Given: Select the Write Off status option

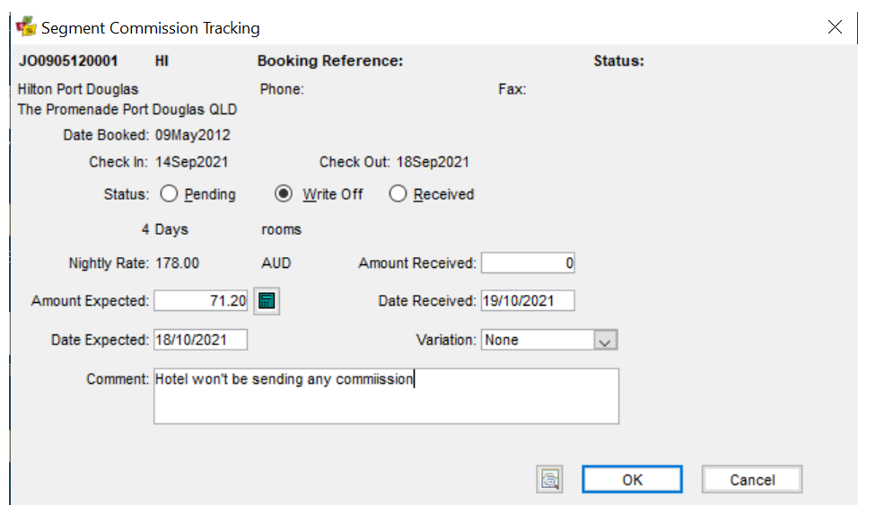Looking at the screenshot, I should (283, 194).
